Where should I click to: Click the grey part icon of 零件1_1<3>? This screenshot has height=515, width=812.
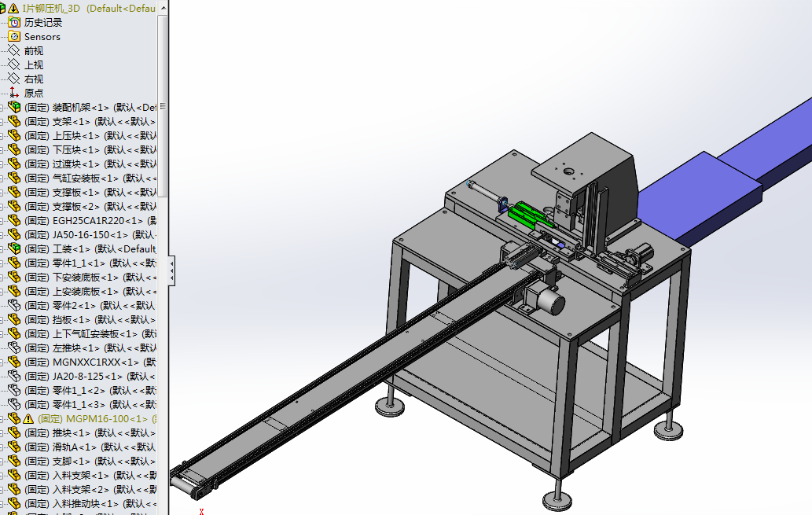[14, 404]
